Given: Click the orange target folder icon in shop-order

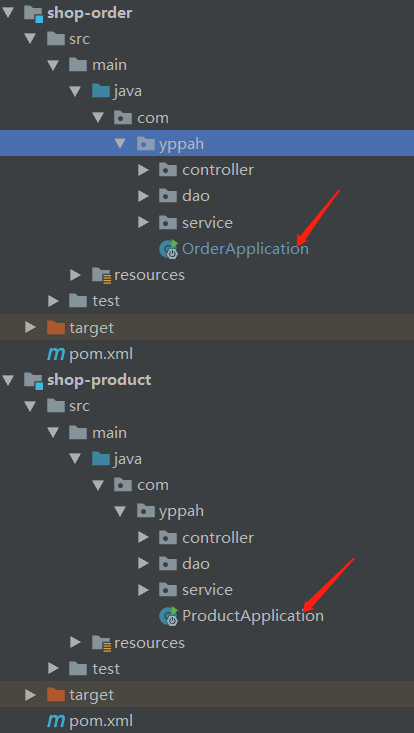Looking at the screenshot, I should click(x=56, y=327).
